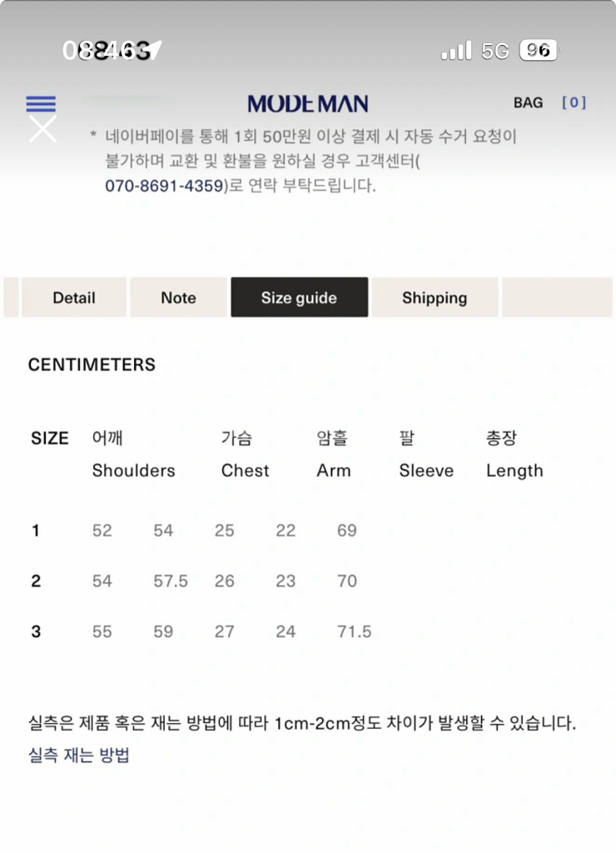
Task: Select the Size guide tab
Action: click(299, 297)
